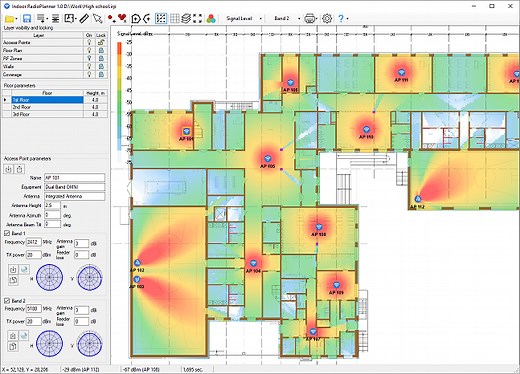Click the fit to screen arrows icon
Image resolution: width=520 pixels, height=374 pixels.
click(x=198, y=18)
